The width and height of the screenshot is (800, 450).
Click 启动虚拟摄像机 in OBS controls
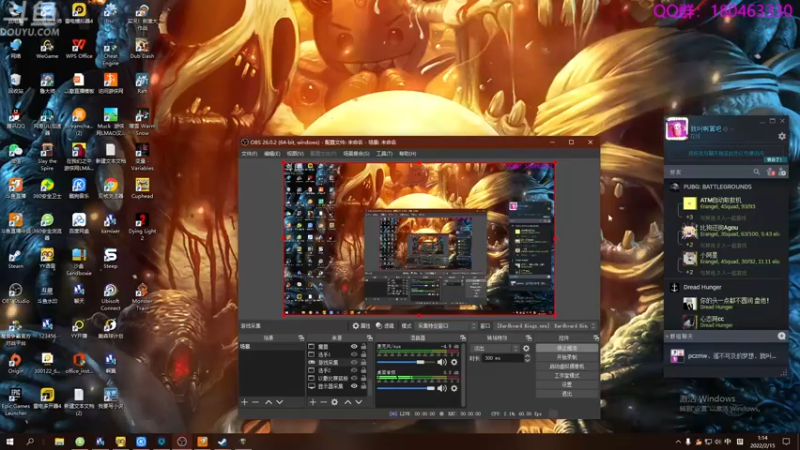click(567, 366)
